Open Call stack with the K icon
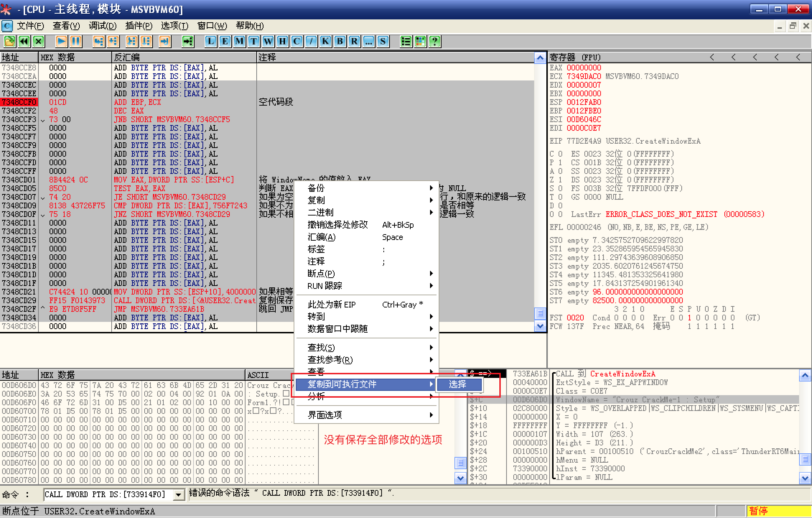 click(x=325, y=41)
